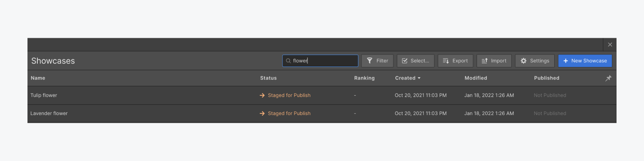Focus the search field containing flower

[x=320, y=61]
